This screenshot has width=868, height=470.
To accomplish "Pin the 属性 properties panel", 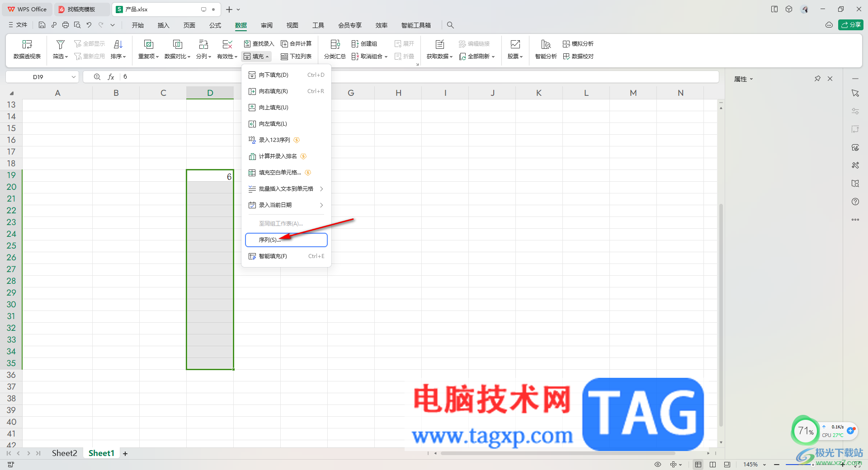I will click(x=817, y=79).
